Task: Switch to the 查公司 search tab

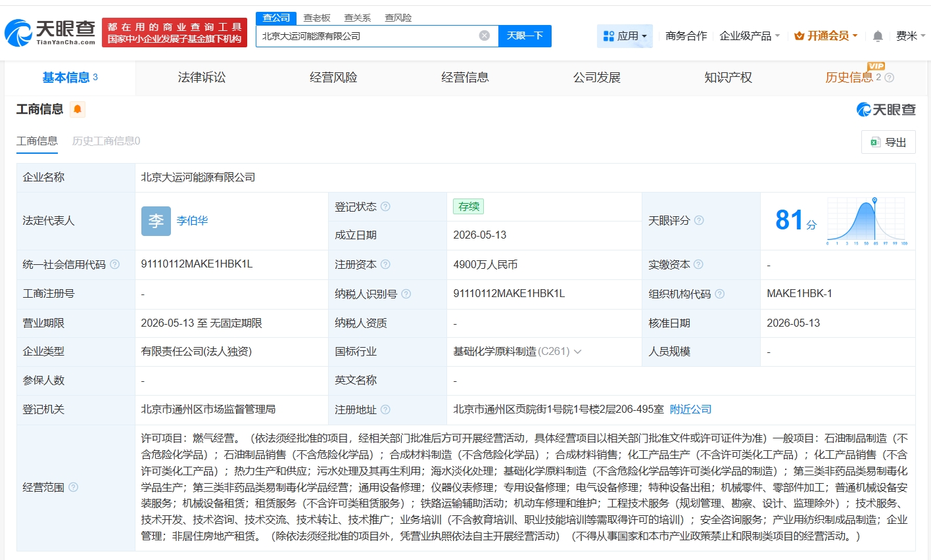Action: click(276, 18)
